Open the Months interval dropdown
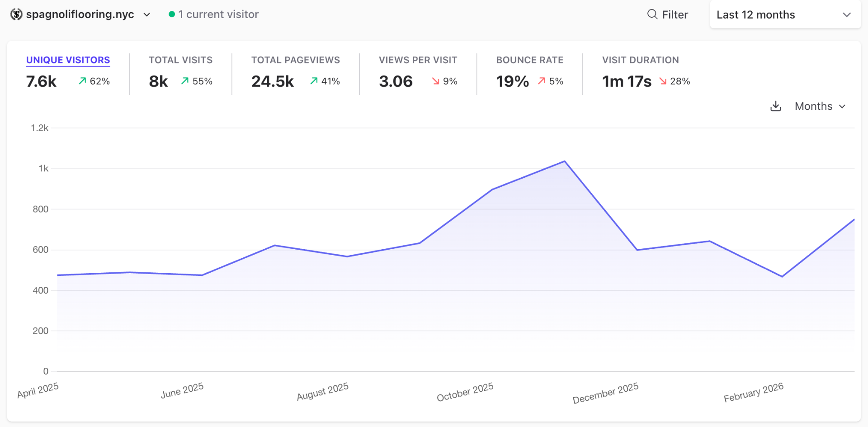Viewport: 868px width, 427px height. point(820,106)
